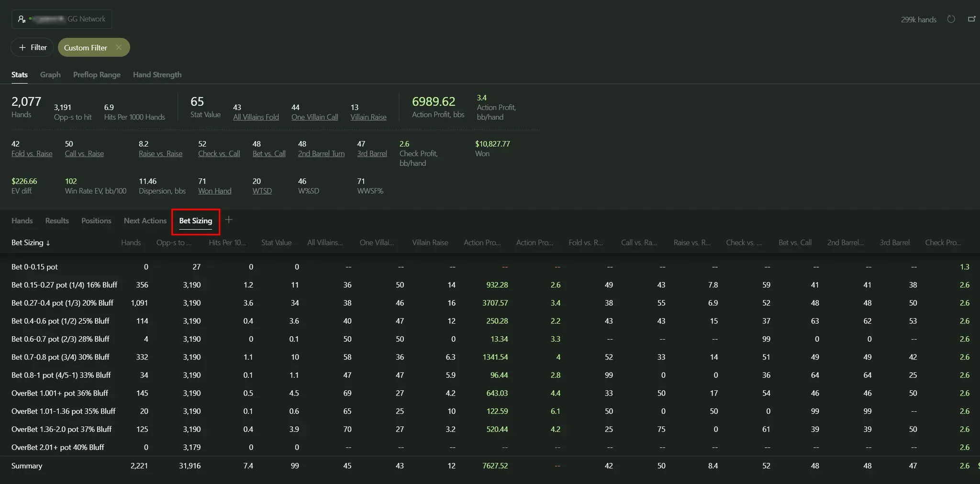
Task: Open the WTSD stat link
Action: point(262,191)
